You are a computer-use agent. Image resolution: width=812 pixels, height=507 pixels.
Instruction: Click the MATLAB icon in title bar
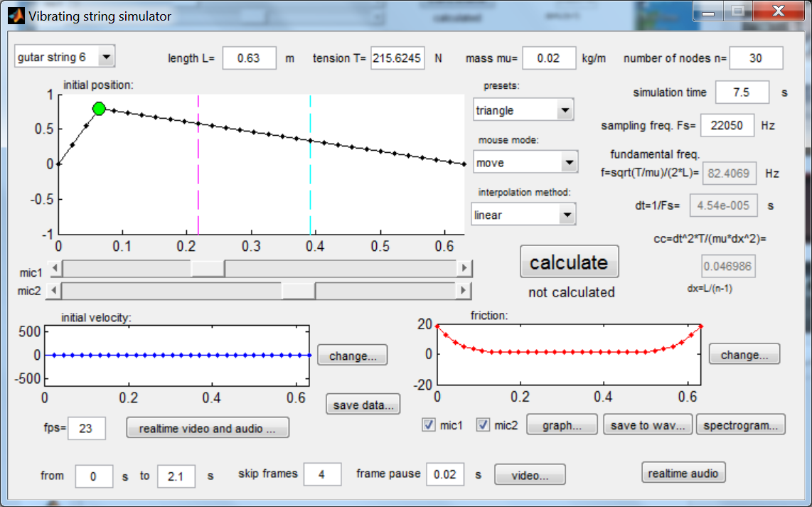pos(16,16)
